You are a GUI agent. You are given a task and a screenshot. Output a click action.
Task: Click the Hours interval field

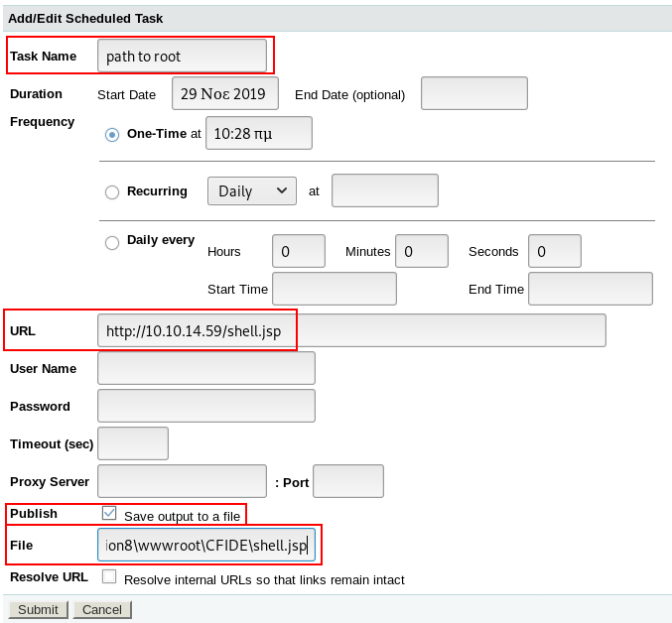298,251
